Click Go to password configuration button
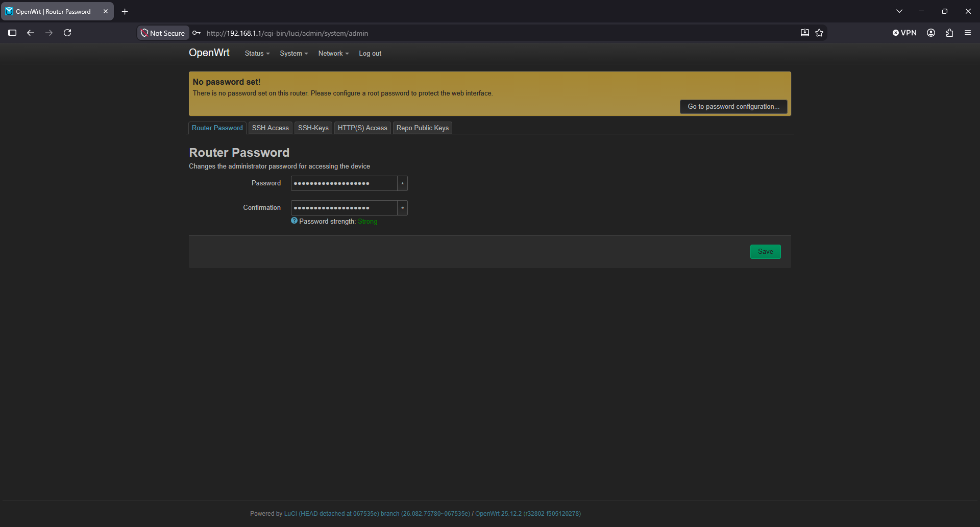This screenshot has width=980, height=527. pos(733,106)
